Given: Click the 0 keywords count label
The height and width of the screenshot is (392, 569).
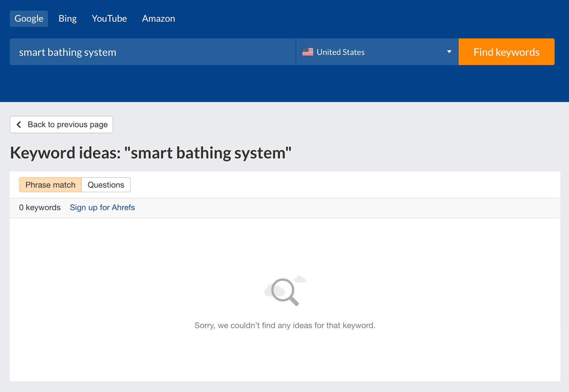Looking at the screenshot, I should 40,207.
